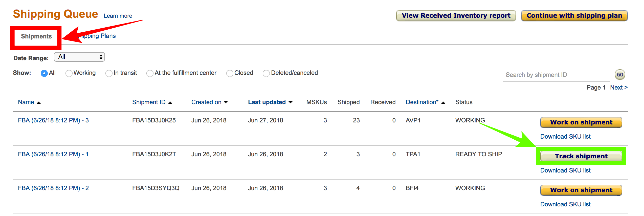Select the Closed radio filter
The image size is (644, 216).
(x=230, y=73)
